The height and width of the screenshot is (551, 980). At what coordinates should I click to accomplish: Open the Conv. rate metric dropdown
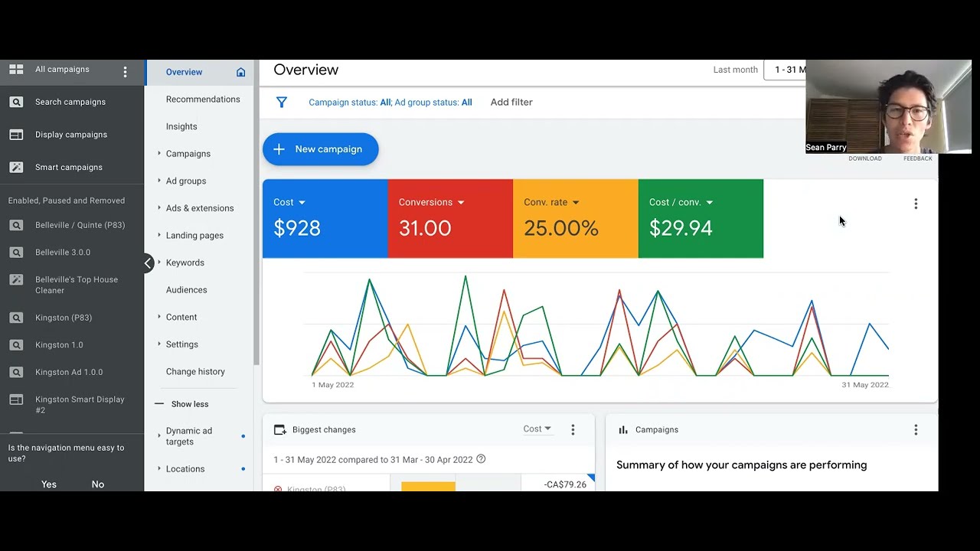coord(576,203)
